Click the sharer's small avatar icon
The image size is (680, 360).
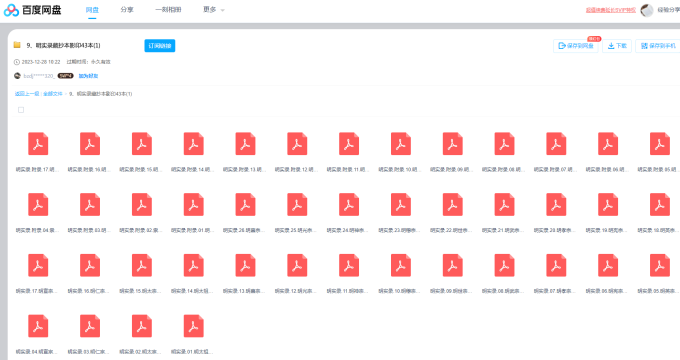coord(17,75)
